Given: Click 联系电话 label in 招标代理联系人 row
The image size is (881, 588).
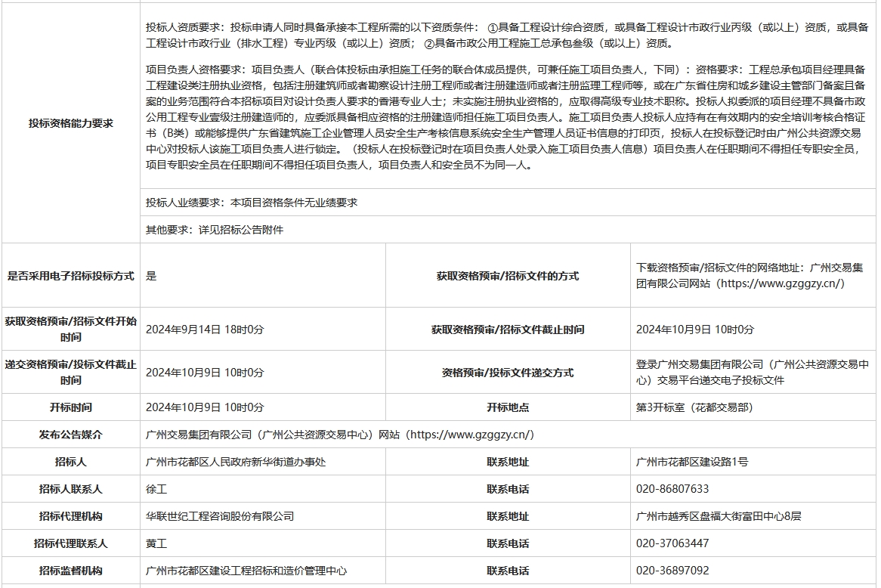Looking at the screenshot, I should (508, 543).
